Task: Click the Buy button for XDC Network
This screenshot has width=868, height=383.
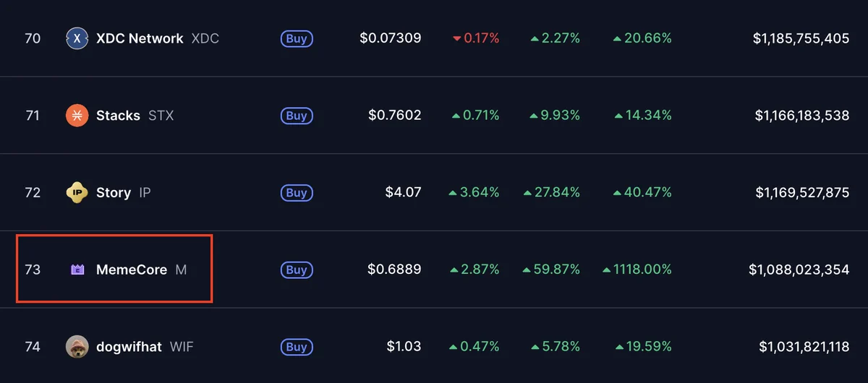Action: 297,38
